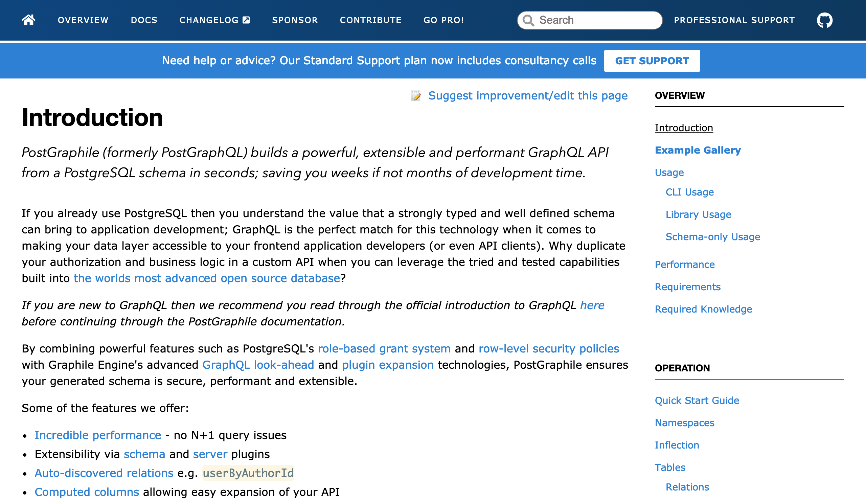This screenshot has width=866, height=504.
Task: Click Suggest improvement/edit this page link
Action: click(528, 95)
